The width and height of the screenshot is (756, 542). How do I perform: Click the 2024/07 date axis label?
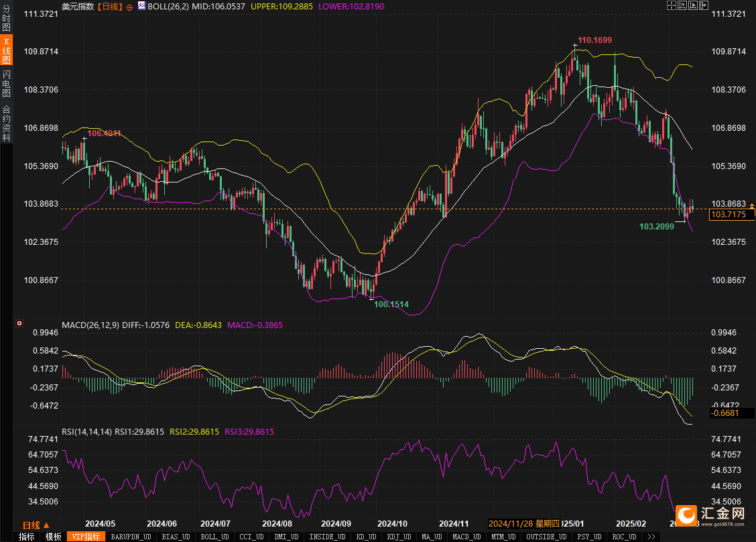216,524
